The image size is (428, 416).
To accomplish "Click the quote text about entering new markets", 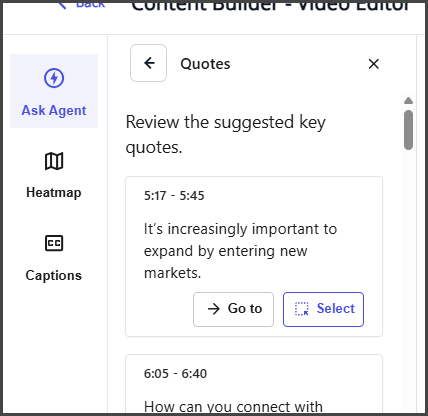I will click(240, 251).
